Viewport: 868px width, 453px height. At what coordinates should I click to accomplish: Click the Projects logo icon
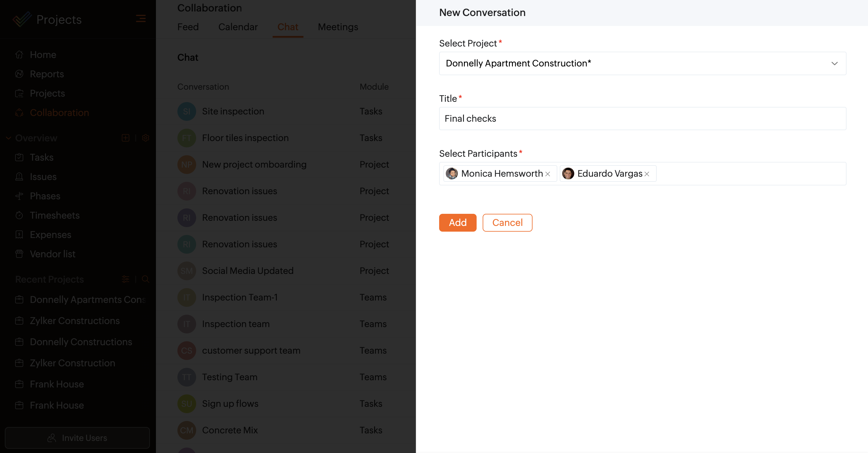pyautogui.click(x=22, y=19)
